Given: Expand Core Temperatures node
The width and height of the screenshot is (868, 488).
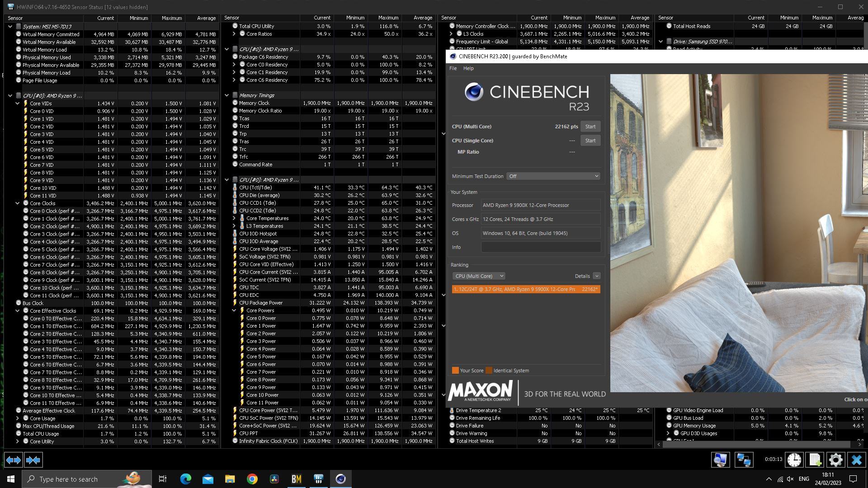Looking at the screenshot, I should (234, 218).
